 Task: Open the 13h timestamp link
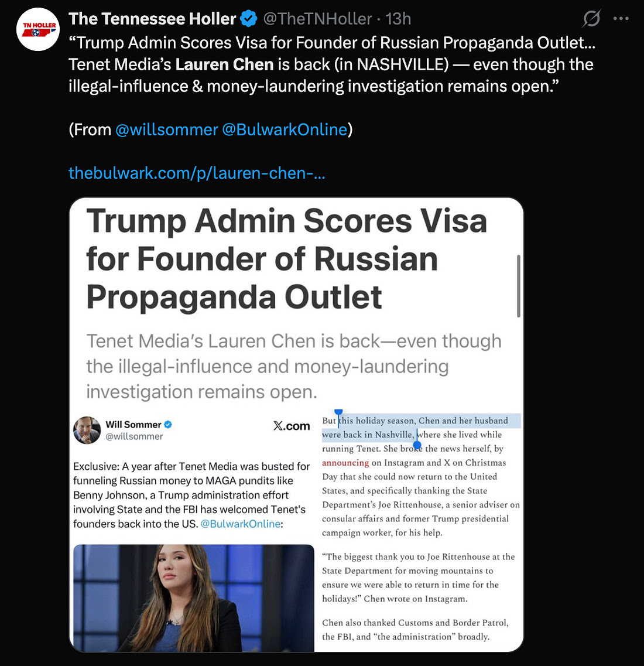[398, 19]
